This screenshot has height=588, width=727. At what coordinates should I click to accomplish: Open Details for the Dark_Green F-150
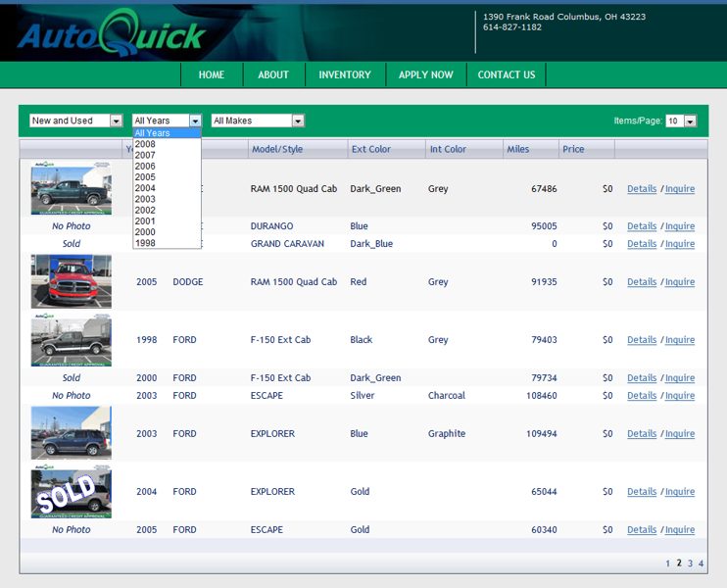pyautogui.click(x=642, y=378)
